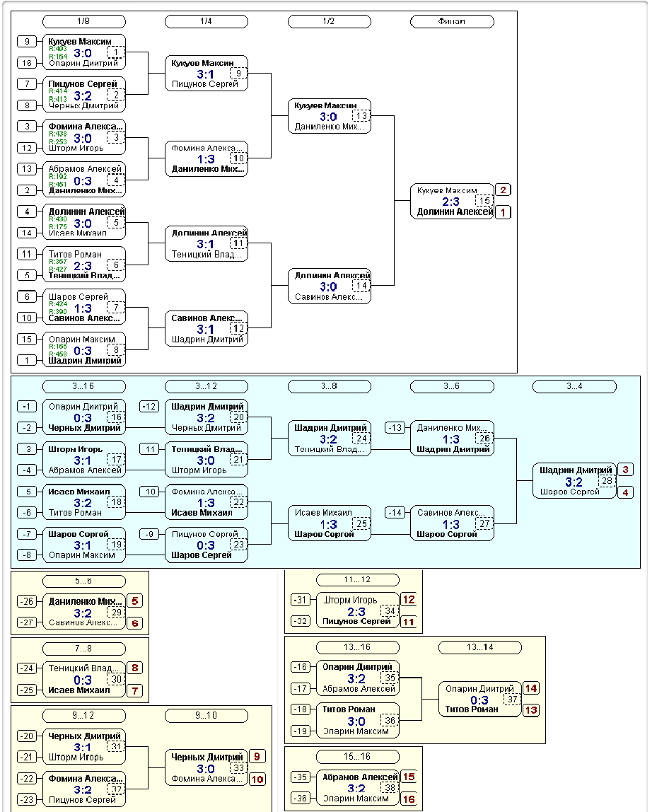The image size is (669, 812).
Task: Click red place box 9 beside Черных Дмитрий
Action: [x=257, y=757]
